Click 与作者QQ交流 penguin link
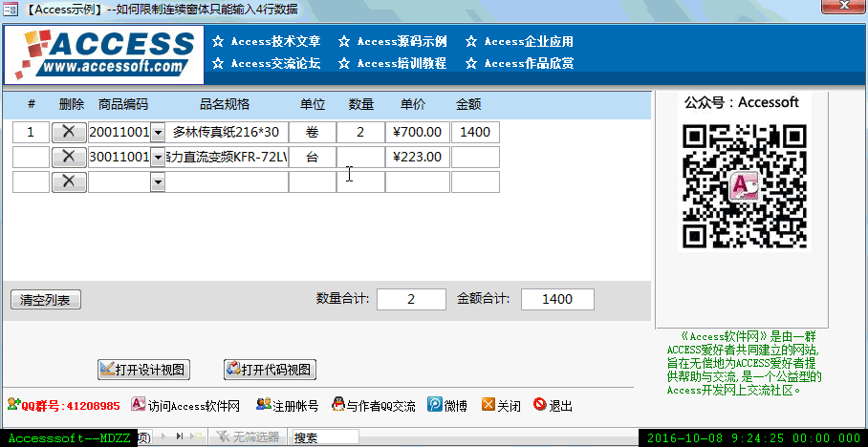This screenshot has width=868, height=447. pyautogui.click(x=373, y=406)
